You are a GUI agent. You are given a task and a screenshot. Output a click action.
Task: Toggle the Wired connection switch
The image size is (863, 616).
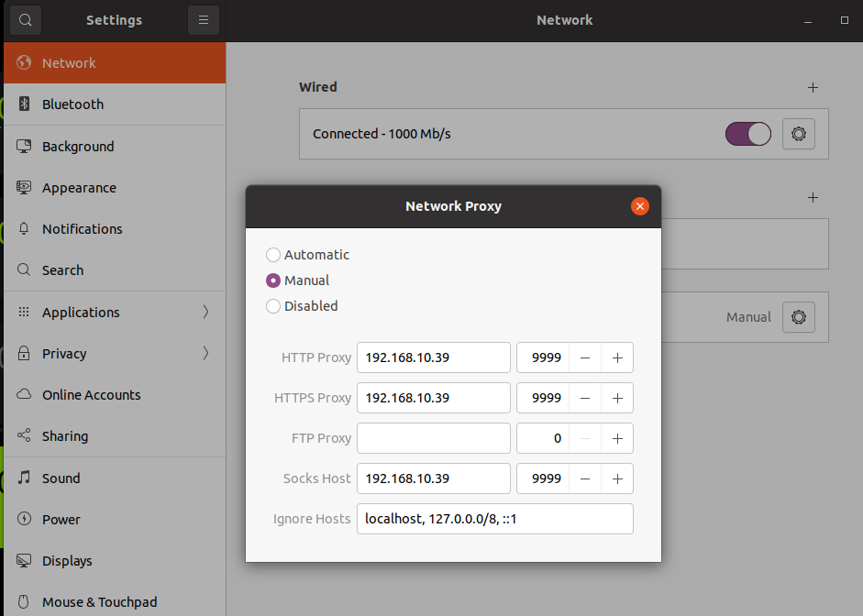point(748,134)
